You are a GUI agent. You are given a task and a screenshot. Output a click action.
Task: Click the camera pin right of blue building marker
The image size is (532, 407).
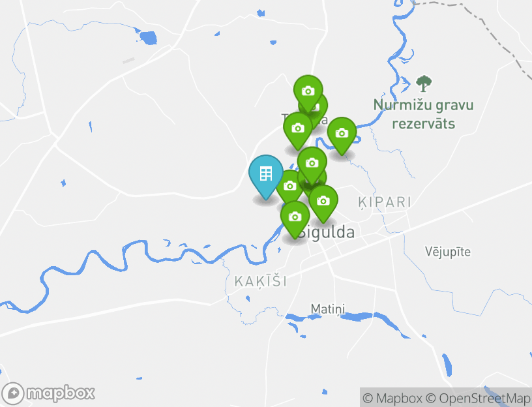288,186
